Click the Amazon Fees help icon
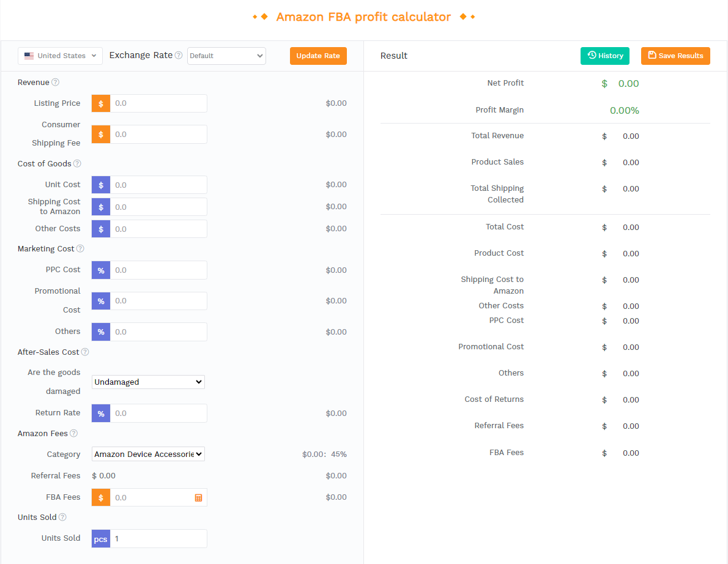The width and height of the screenshot is (728, 564). click(74, 433)
